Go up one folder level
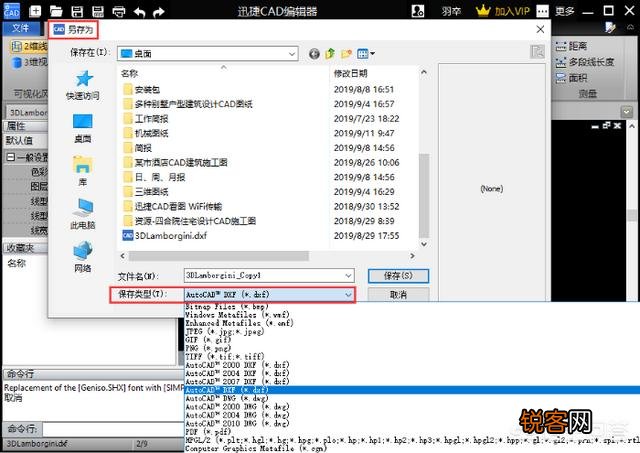Image resolution: width=640 pixels, height=453 pixels. pos(330,53)
